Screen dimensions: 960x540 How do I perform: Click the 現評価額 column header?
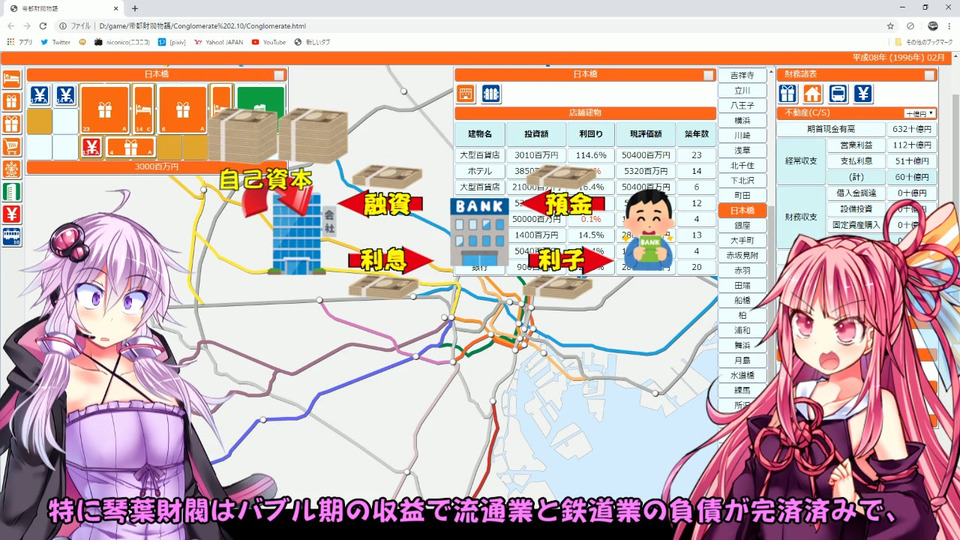pyautogui.click(x=646, y=133)
